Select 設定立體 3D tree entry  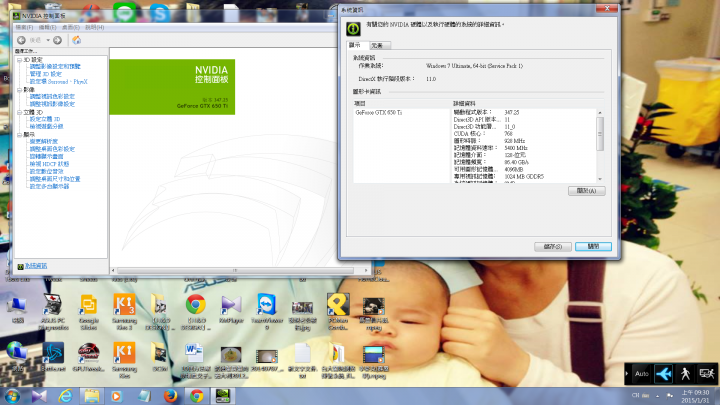45,119
